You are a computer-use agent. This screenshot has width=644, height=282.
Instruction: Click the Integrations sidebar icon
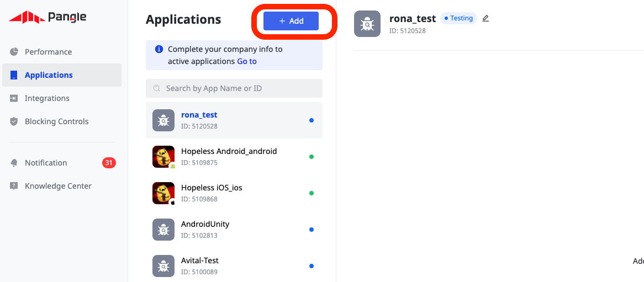point(14,98)
